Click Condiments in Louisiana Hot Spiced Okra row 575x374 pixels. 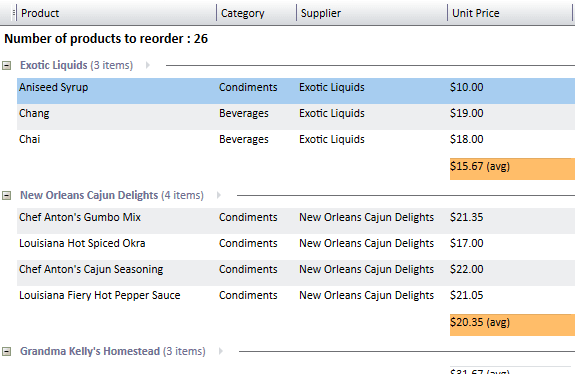pos(248,243)
